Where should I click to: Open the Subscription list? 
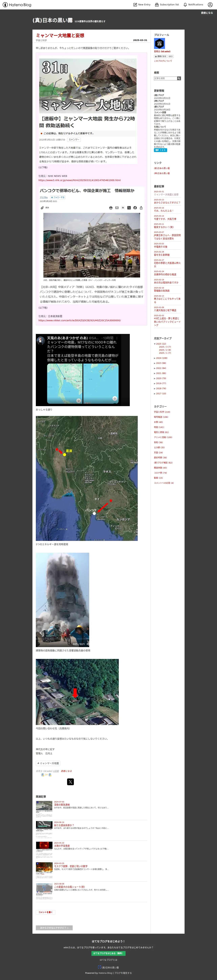(167, 5)
